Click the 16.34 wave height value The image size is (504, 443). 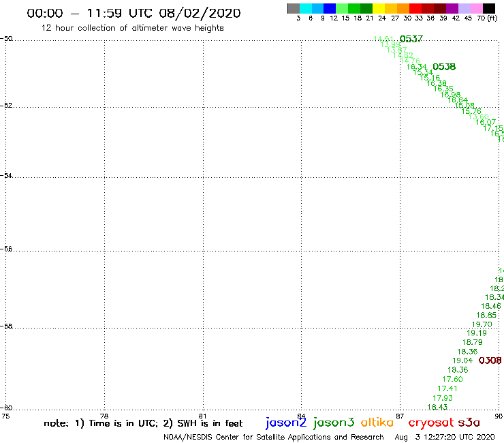coord(417,67)
